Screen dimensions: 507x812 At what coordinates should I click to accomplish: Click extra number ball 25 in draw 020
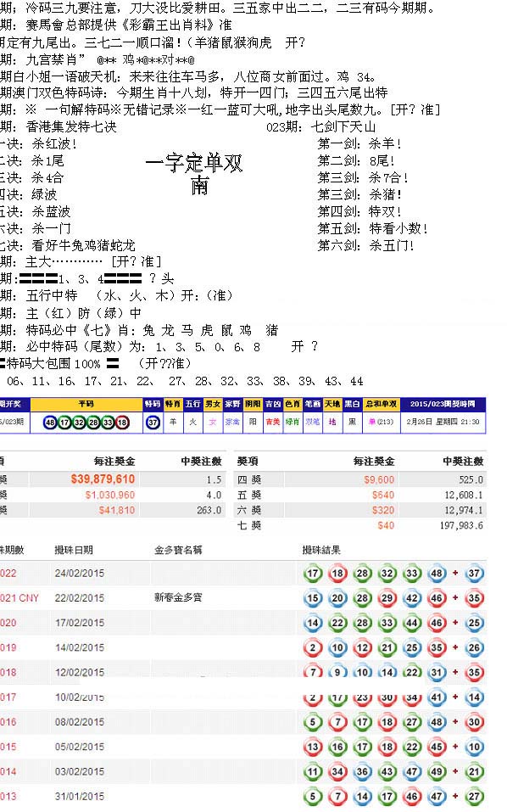pyautogui.click(x=475, y=623)
